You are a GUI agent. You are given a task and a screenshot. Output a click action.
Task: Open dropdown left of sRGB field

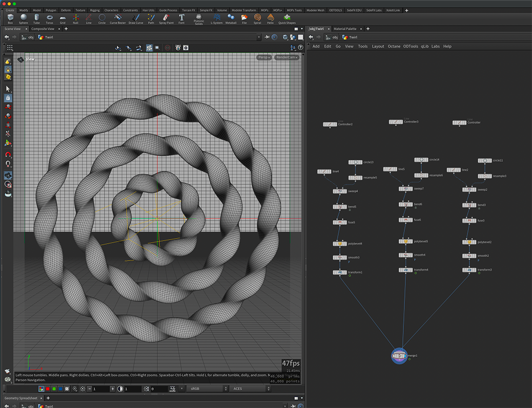pos(182,389)
